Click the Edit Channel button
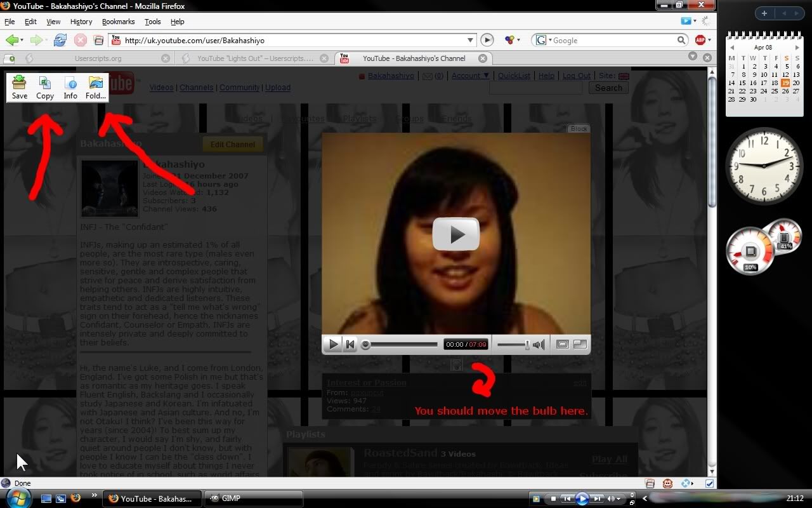Screen dimensions: 812x508 tap(233, 144)
